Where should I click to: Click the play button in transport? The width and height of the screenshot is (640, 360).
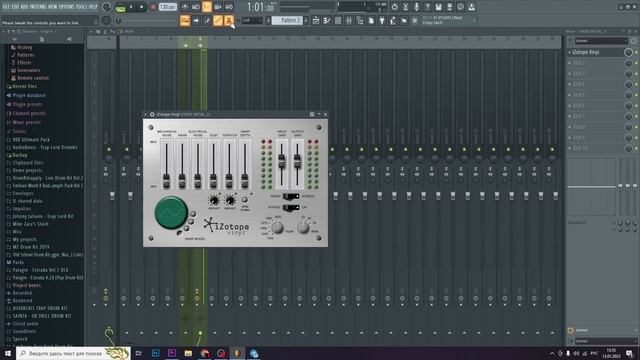click(x=131, y=7)
